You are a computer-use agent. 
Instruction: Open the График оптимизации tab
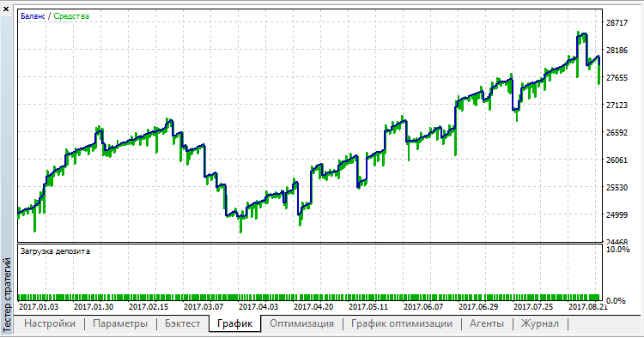pyautogui.click(x=402, y=323)
